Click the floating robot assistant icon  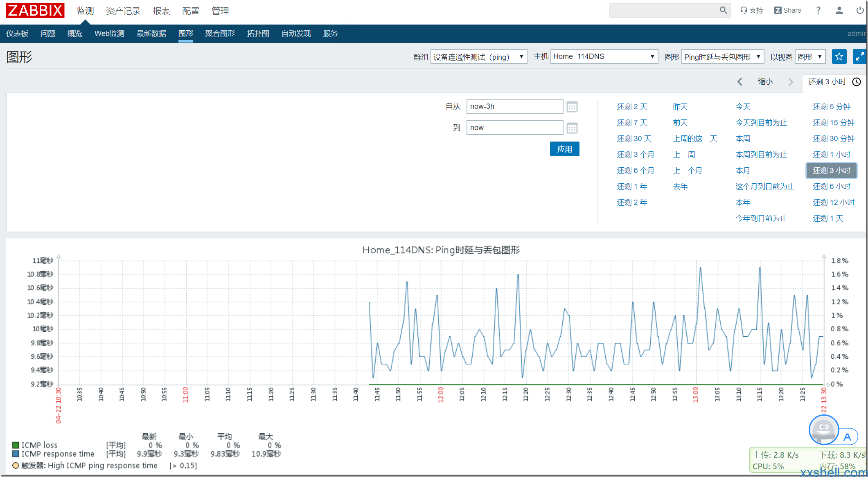tap(824, 430)
